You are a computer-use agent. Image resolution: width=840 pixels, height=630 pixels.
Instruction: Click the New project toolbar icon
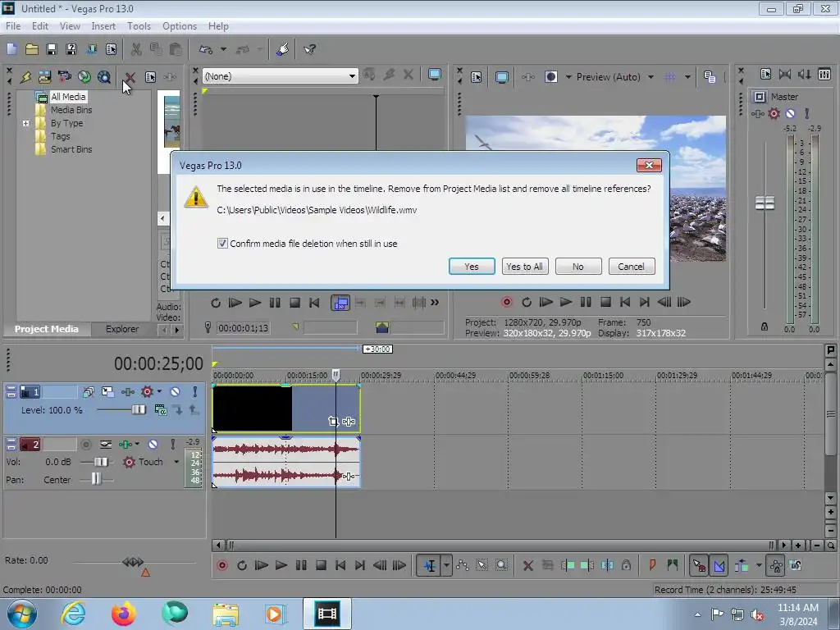[11, 49]
